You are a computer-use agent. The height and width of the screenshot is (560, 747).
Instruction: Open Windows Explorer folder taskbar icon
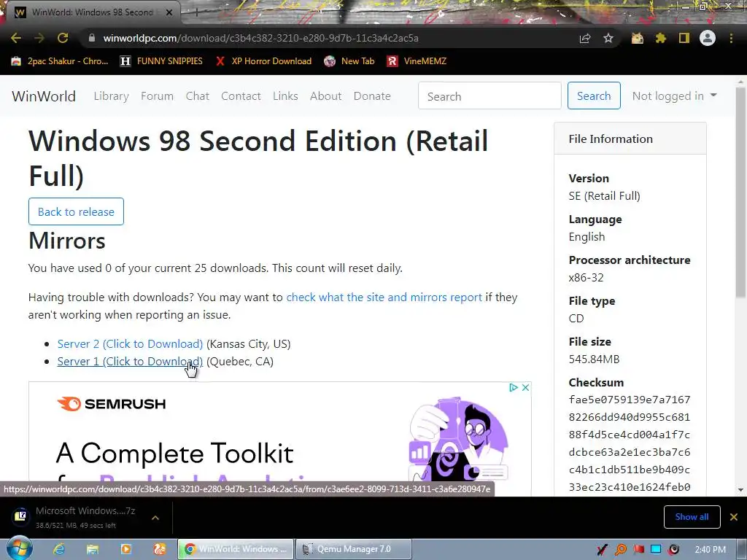[93, 549]
